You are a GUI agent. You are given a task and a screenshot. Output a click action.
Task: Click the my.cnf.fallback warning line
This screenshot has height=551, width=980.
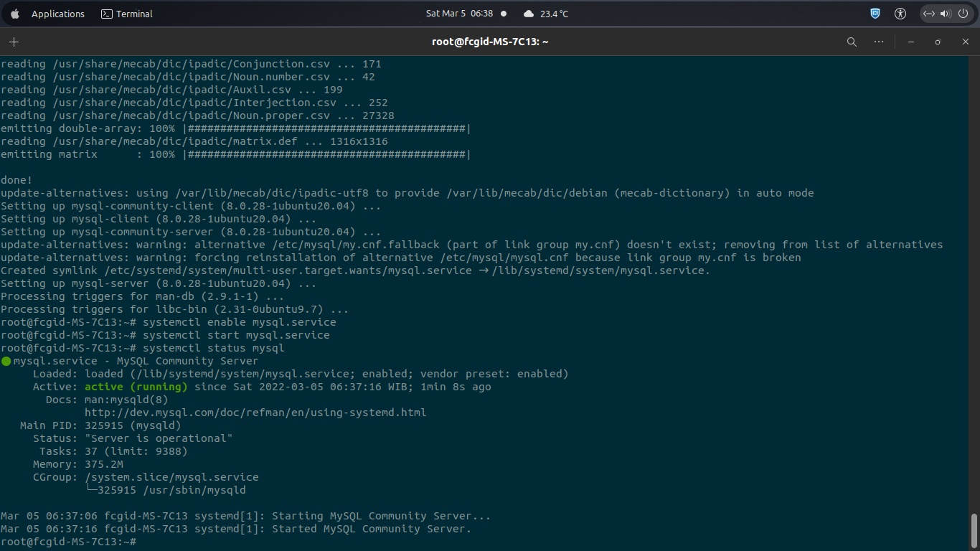pyautogui.click(x=471, y=245)
